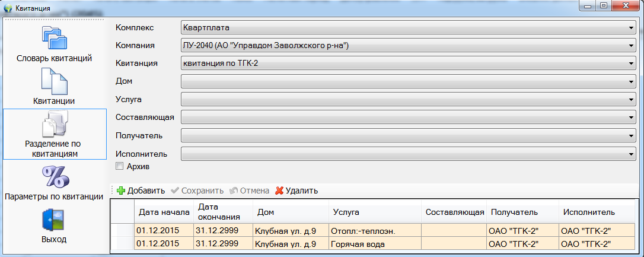Click the greyed Сохранить toolbar button
Image resolution: width=644 pixels, height=257 pixels.
pos(197,191)
